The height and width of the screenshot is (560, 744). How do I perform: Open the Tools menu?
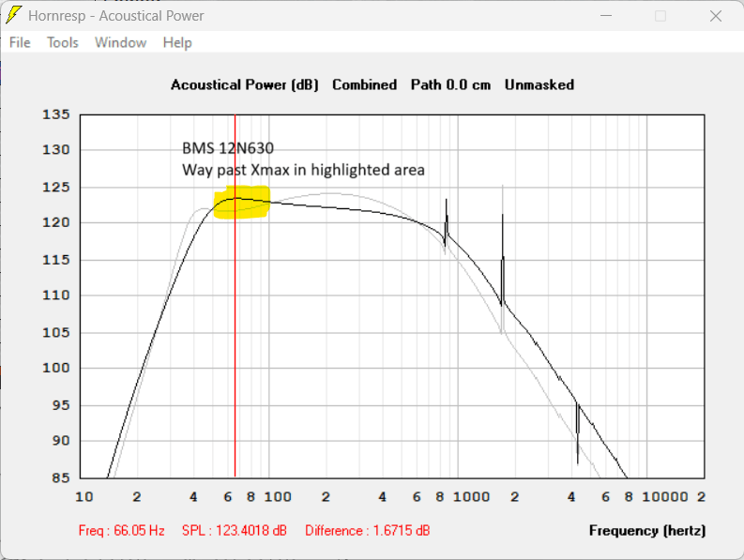[x=63, y=43]
